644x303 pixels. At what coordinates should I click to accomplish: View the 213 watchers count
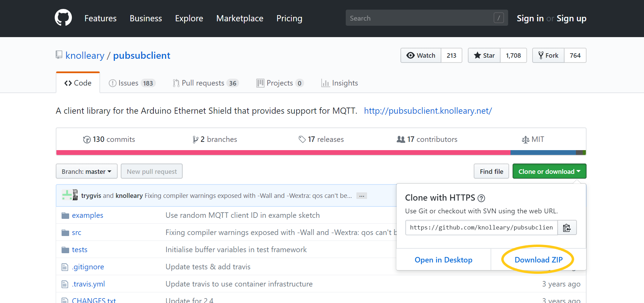pyautogui.click(x=451, y=55)
